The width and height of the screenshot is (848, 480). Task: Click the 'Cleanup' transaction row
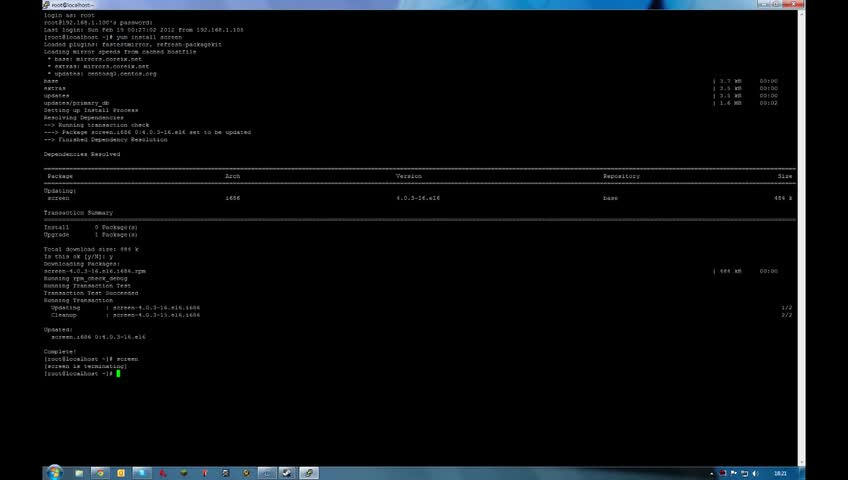[x=125, y=315]
